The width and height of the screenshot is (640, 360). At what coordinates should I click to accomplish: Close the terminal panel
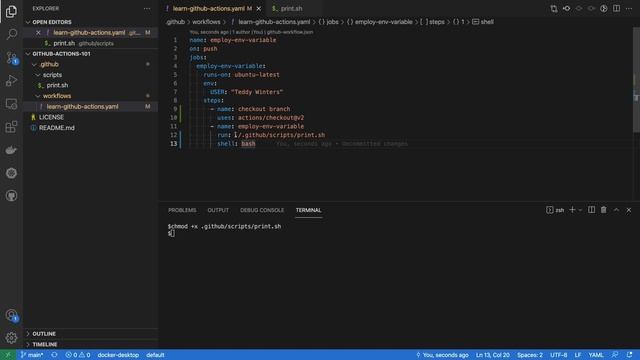629,210
